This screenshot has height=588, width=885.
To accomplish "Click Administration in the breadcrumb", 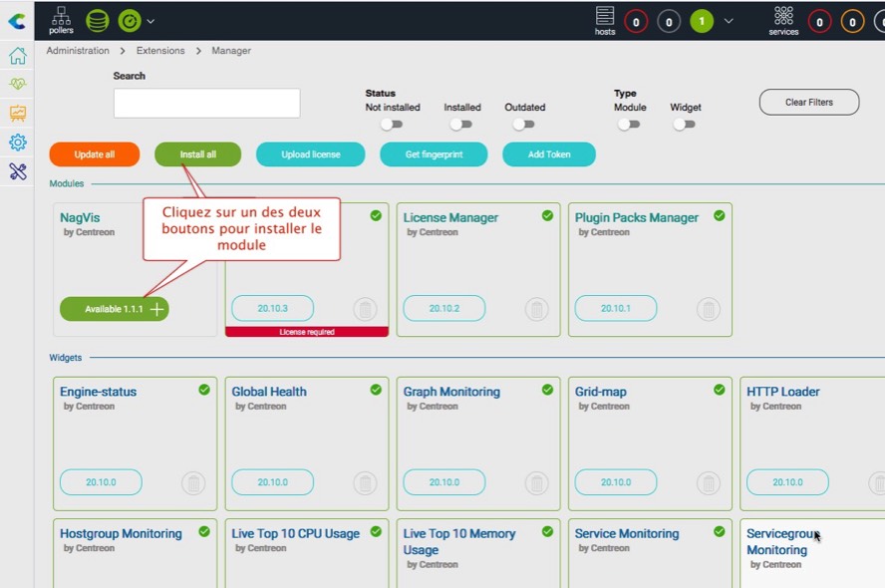I will click(x=78, y=51).
